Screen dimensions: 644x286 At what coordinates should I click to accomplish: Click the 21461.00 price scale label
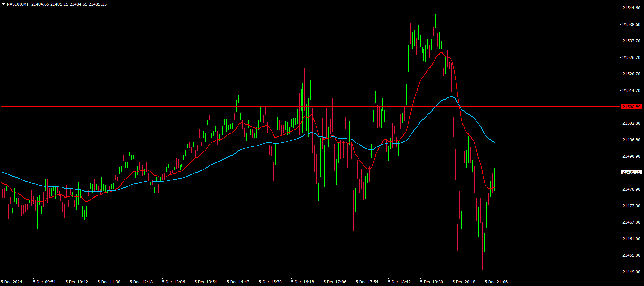631,239
